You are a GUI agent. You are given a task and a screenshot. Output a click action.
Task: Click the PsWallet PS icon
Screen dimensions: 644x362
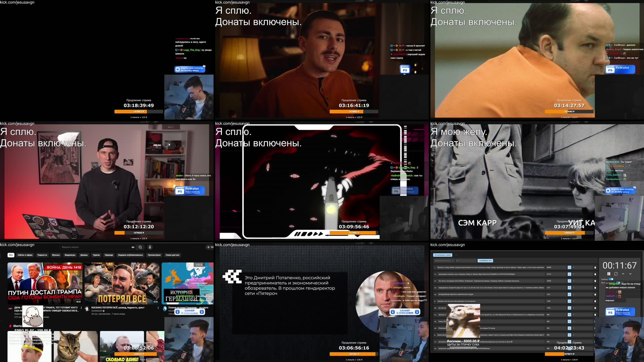pyautogui.click(x=610, y=312)
